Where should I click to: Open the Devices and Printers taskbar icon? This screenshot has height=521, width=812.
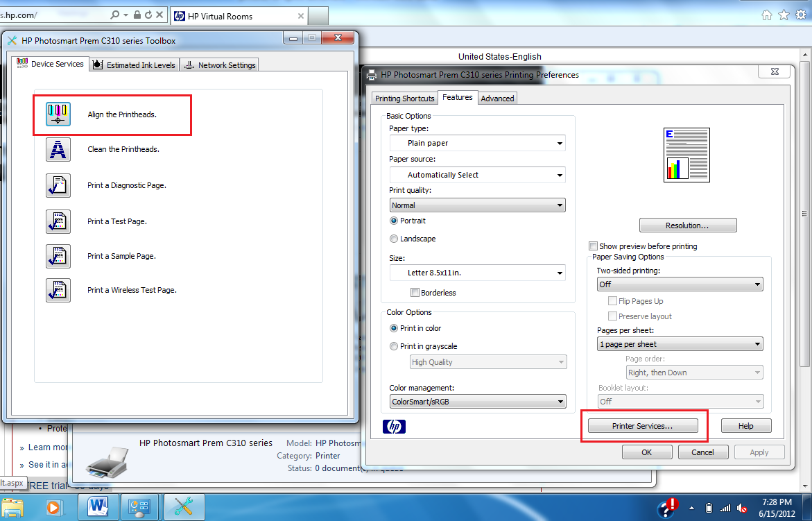coord(139,507)
